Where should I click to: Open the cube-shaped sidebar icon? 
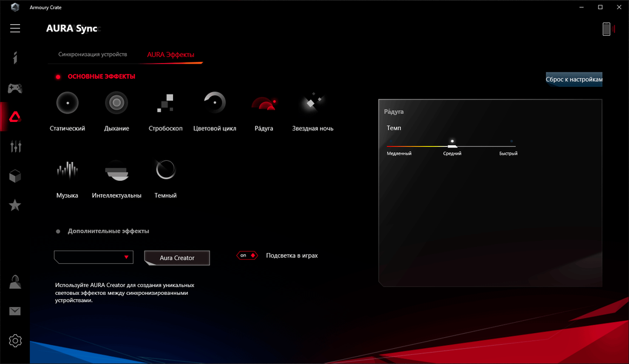(15, 176)
